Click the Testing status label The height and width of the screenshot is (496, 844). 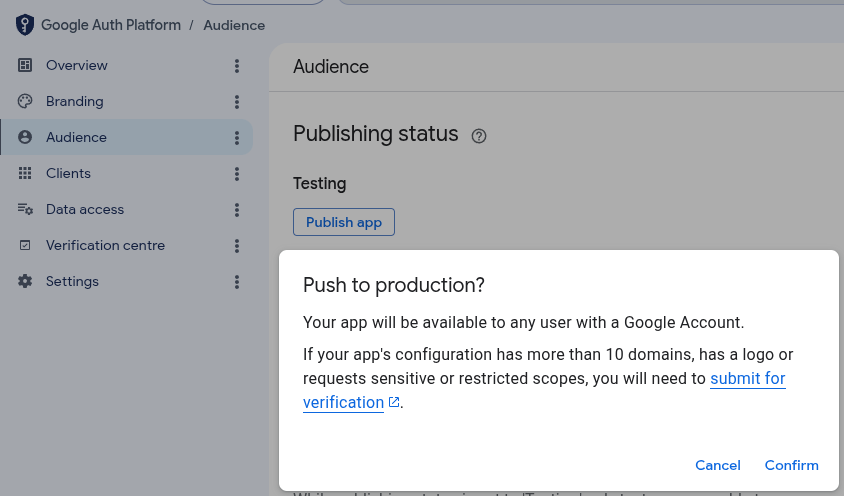click(x=320, y=184)
